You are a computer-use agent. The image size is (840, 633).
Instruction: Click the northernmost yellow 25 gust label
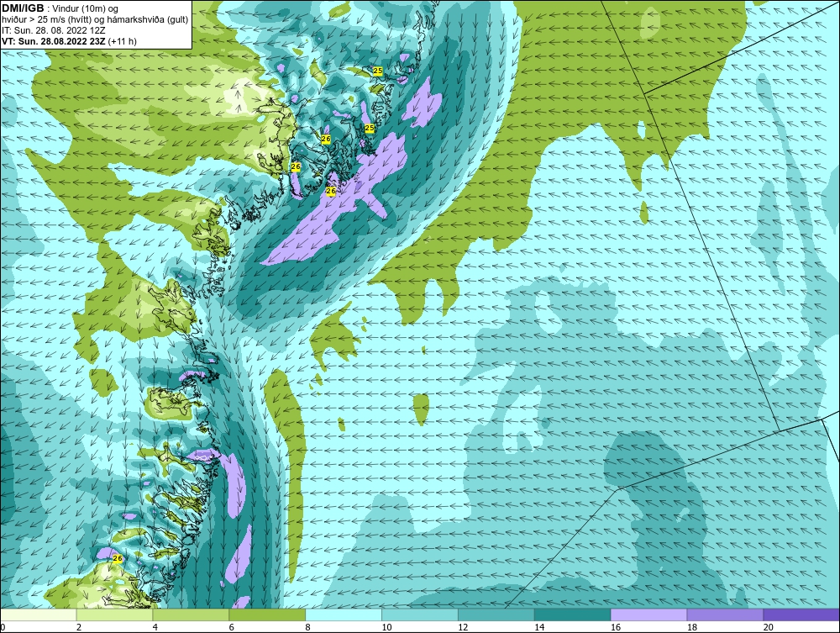pyautogui.click(x=378, y=71)
